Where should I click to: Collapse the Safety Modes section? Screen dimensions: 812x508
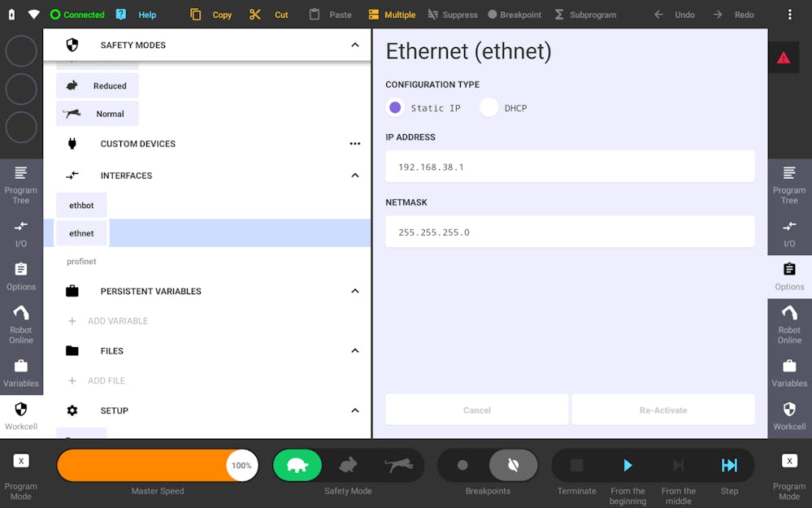[354, 45]
